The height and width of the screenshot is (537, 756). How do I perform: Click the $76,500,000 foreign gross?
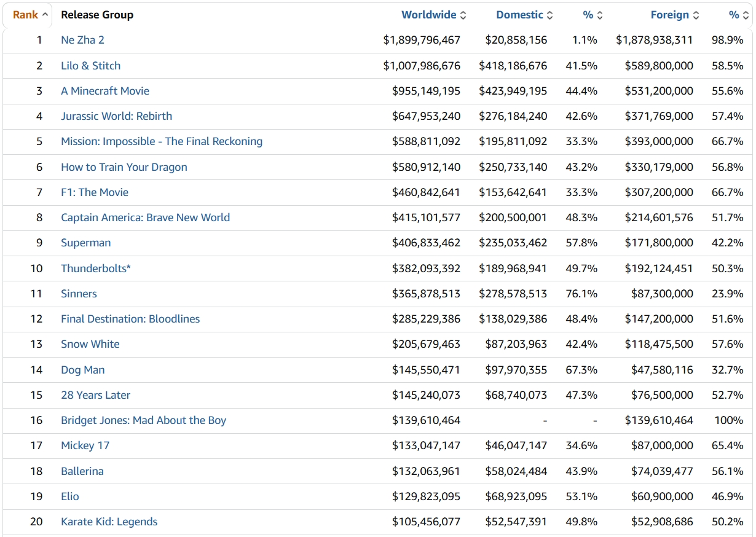[662, 395]
